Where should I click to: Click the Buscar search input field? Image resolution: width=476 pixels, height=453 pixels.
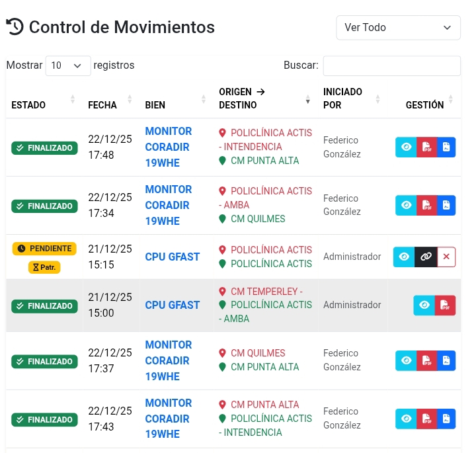[x=391, y=65]
